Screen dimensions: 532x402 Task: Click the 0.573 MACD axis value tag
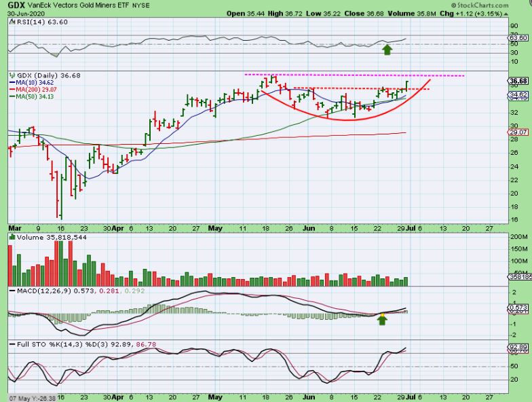(518, 308)
